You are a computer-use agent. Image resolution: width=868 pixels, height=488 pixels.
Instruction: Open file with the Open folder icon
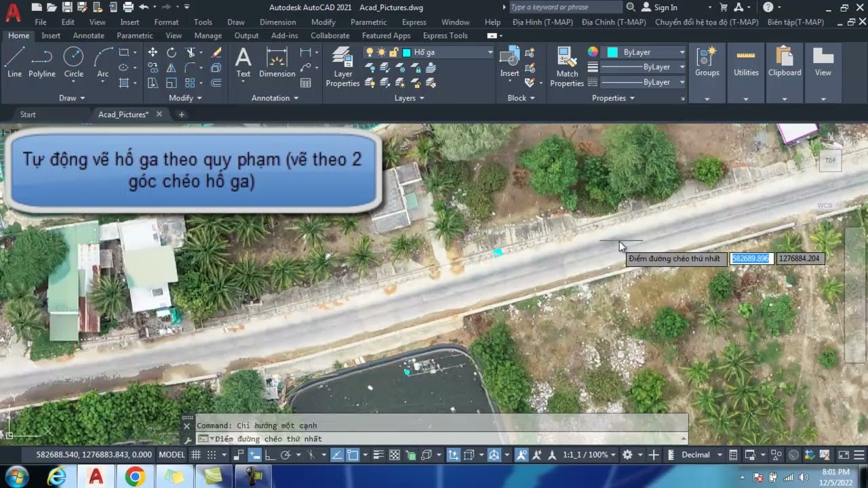(52, 7)
